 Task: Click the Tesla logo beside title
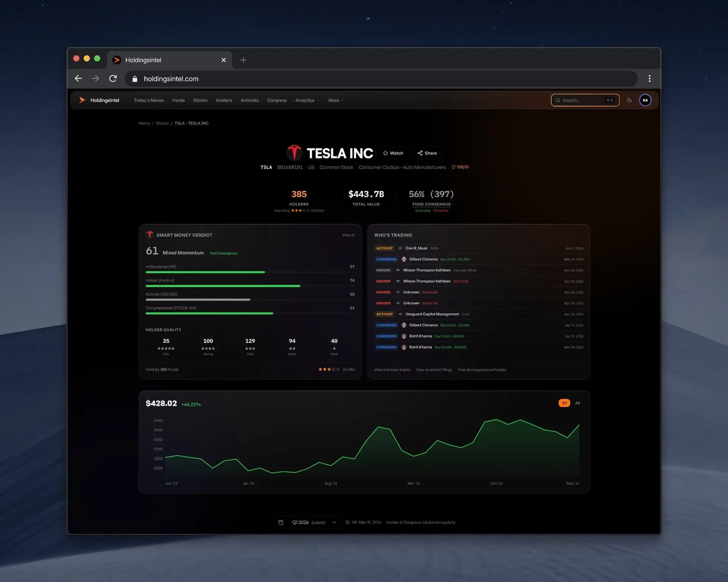[x=294, y=153]
